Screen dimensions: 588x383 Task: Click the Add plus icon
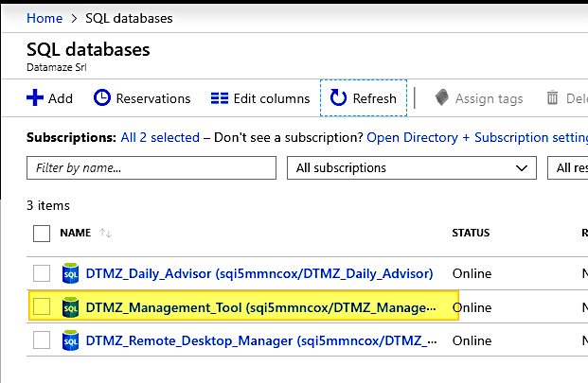pos(35,97)
